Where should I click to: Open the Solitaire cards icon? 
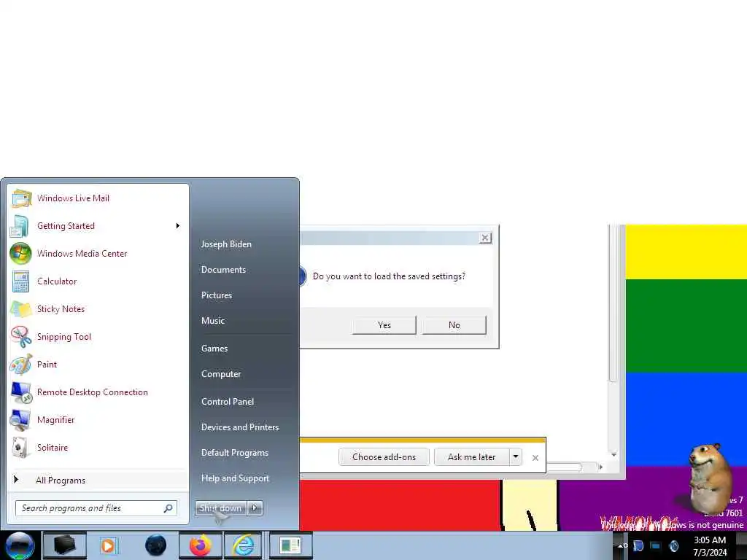click(20, 448)
